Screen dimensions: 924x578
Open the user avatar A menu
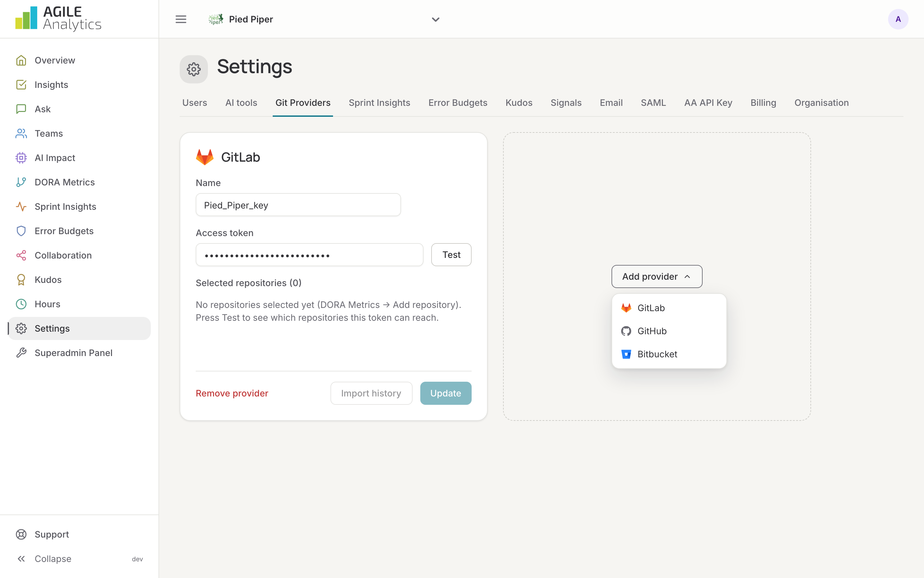pyautogui.click(x=898, y=19)
